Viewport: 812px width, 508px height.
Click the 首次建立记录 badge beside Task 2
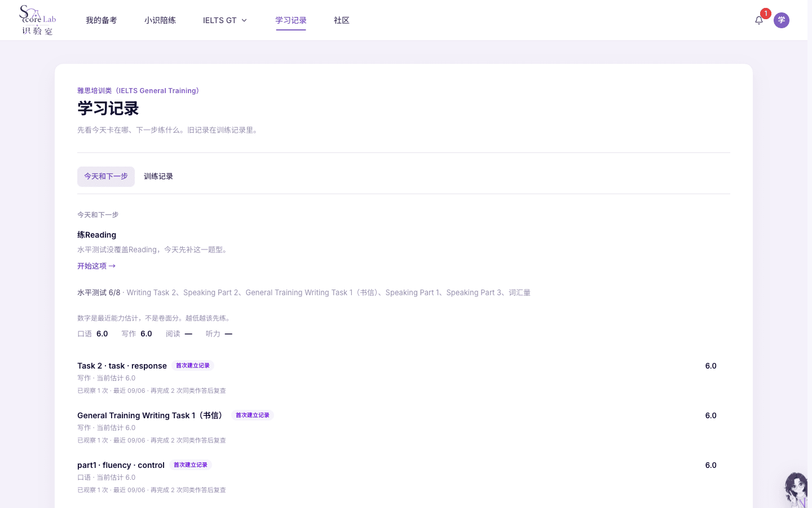pyautogui.click(x=193, y=366)
